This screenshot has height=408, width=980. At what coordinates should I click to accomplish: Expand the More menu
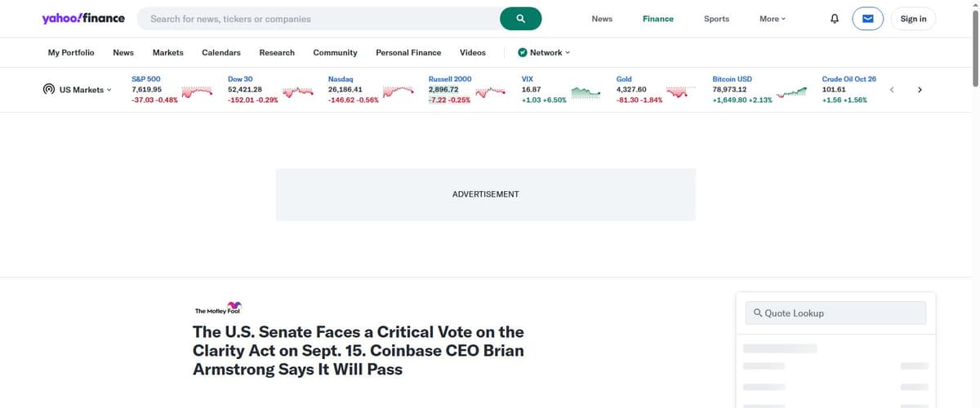[x=773, y=19]
